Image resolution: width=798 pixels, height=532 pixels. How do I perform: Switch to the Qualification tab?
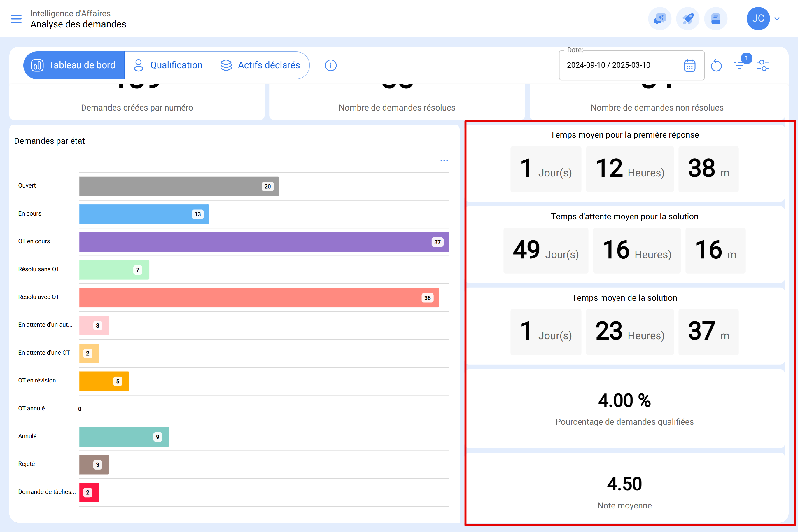pyautogui.click(x=168, y=65)
